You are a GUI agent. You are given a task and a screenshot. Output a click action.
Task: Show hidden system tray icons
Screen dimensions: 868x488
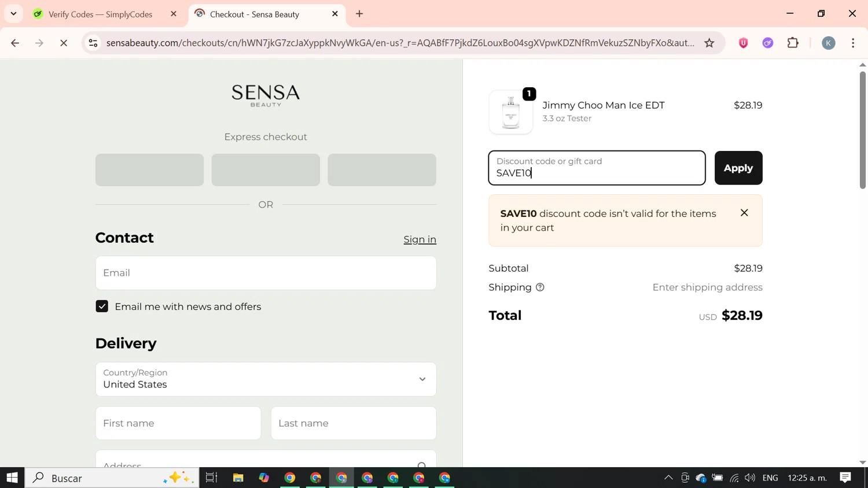[668, 478]
